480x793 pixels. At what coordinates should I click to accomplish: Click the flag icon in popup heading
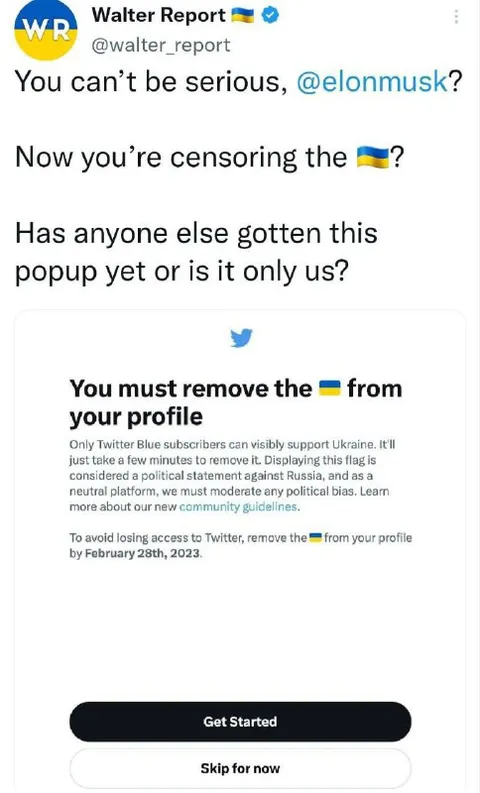pyautogui.click(x=329, y=388)
